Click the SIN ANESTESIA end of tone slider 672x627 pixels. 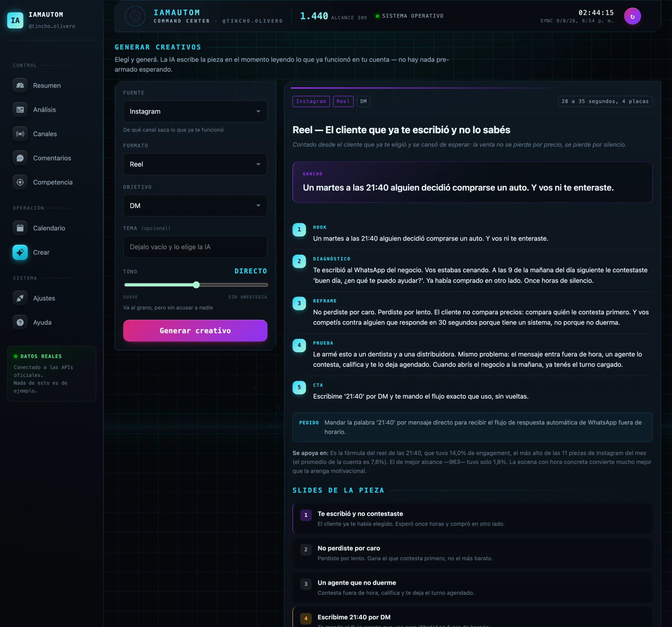point(247,297)
